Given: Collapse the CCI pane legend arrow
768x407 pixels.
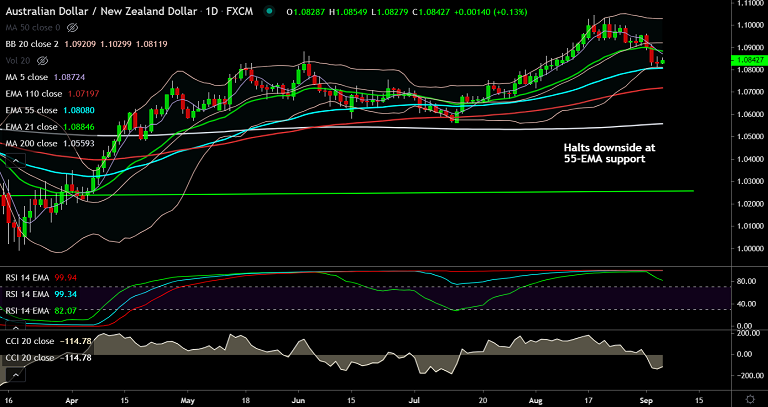Looking at the screenshot, I should click(x=16, y=376).
